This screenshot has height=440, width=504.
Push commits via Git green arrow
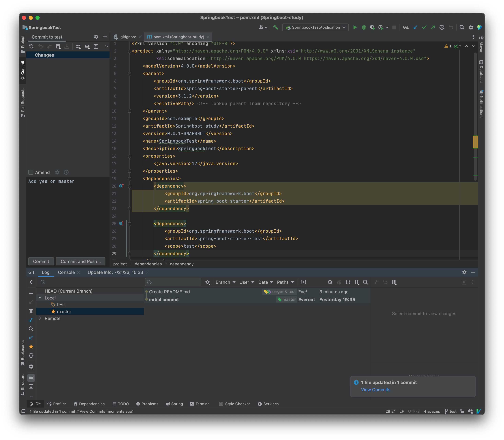[x=433, y=27]
